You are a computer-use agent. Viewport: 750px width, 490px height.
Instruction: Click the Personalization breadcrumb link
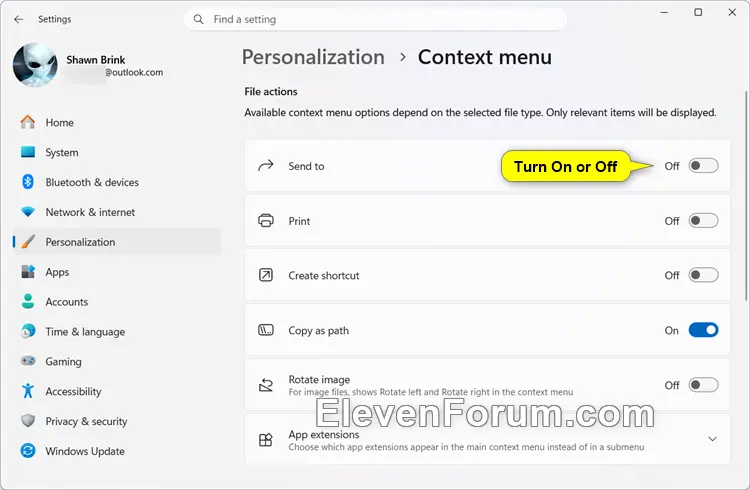313,57
